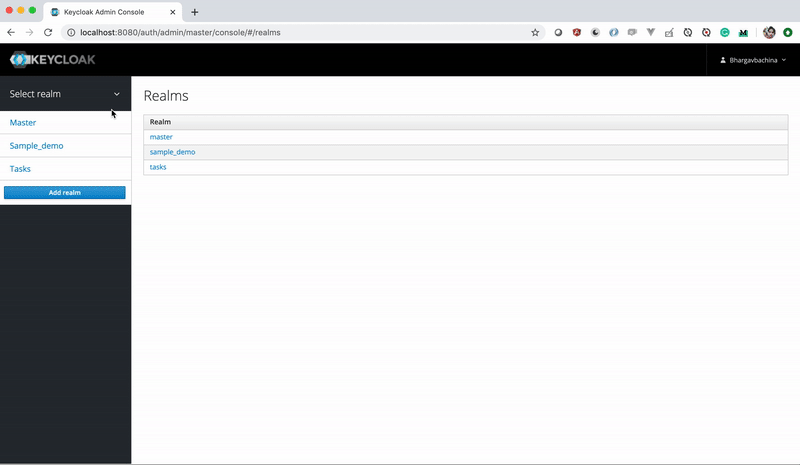This screenshot has width=800, height=465.
Task: Open the sample_demo realm link in table
Action: tap(172, 152)
